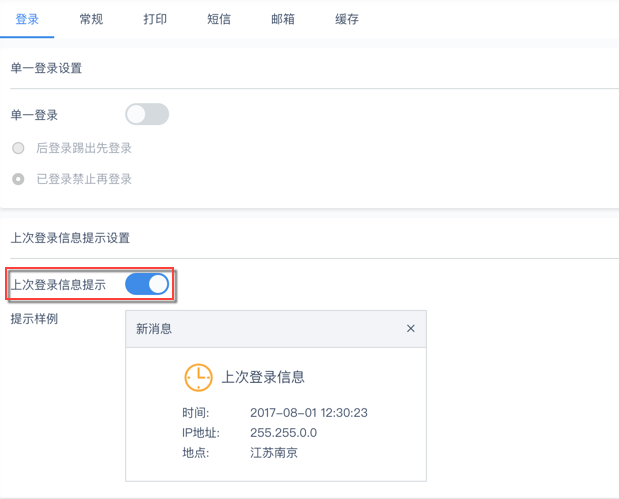Close the 新消息 sample popup
Screen dimensions: 619x499
[410, 328]
